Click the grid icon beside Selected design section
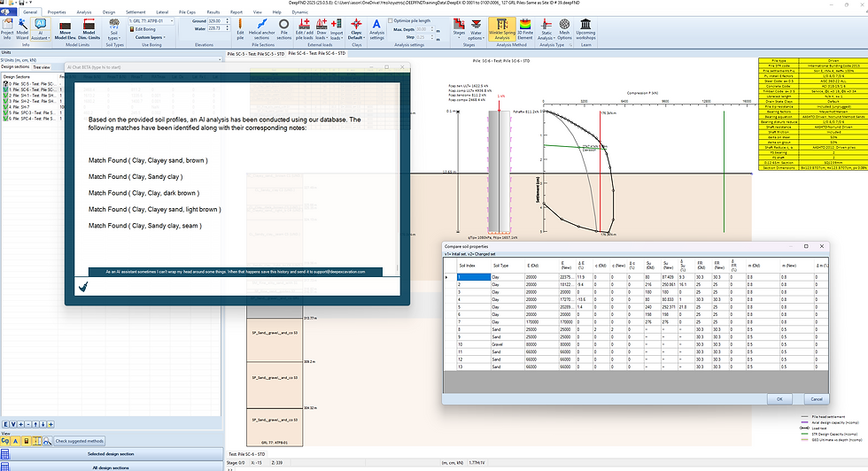 point(5,454)
